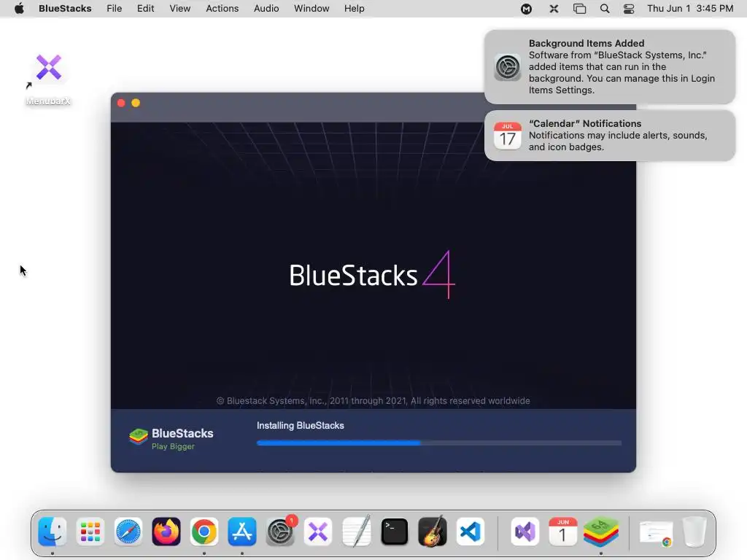Viewport: 747px width, 560px height.
Task: Click the Bluestack Systems copyright text
Action: coord(373,401)
